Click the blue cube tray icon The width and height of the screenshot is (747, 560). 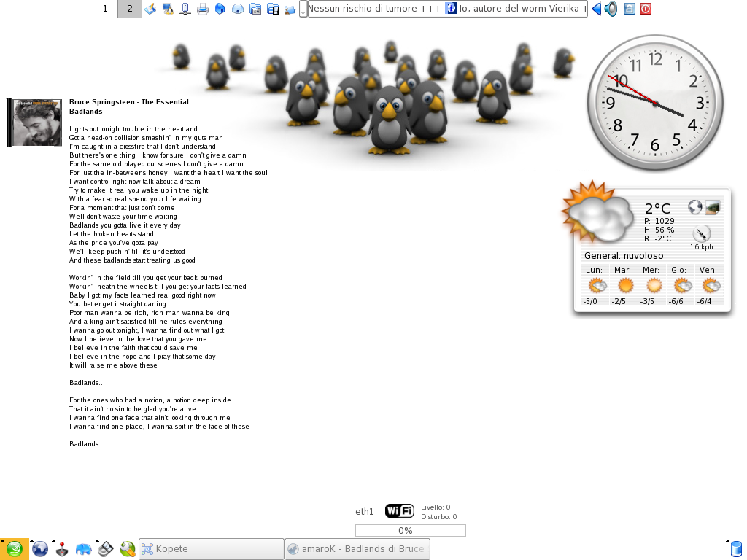coord(220,9)
